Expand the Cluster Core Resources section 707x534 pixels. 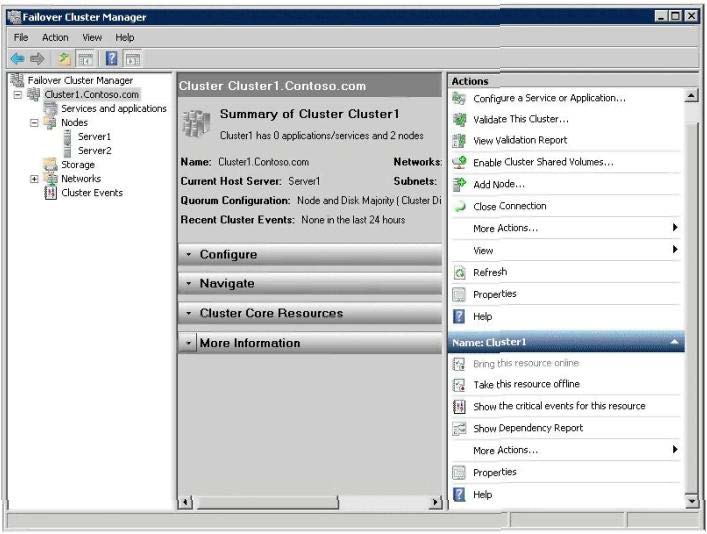(x=189, y=313)
